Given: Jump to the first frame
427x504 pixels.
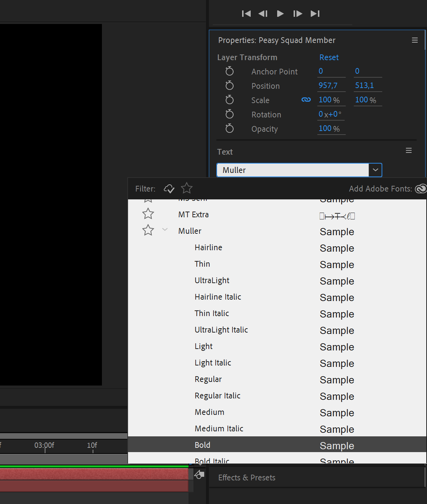Looking at the screenshot, I should pos(246,14).
